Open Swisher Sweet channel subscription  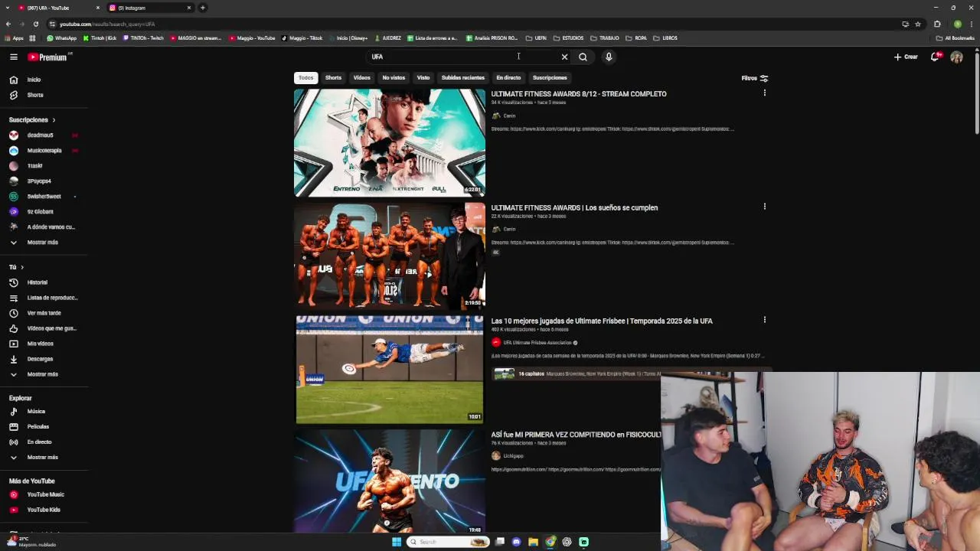click(44, 196)
